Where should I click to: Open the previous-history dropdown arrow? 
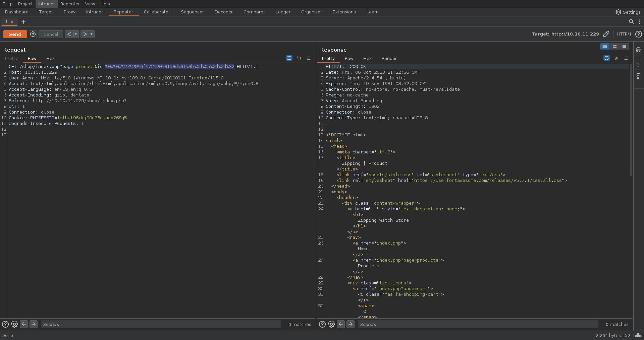pos(76,34)
